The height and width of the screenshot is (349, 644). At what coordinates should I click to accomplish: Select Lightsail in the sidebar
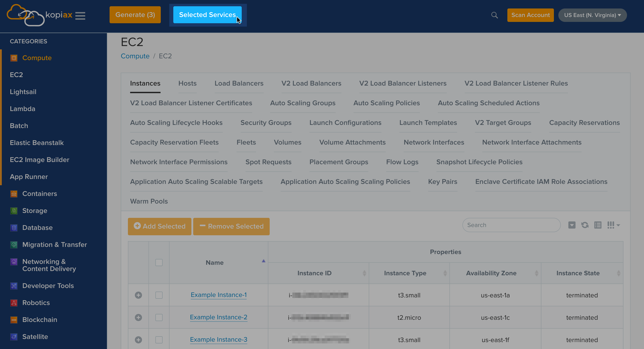click(23, 92)
